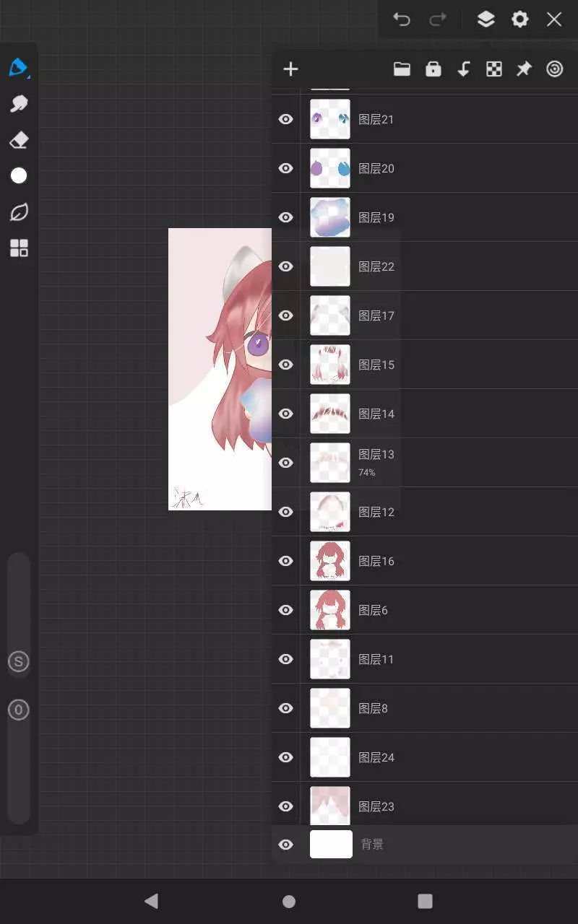Image resolution: width=578 pixels, height=924 pixels.
Task: Select the eraser tool
Action: [19, 139]
